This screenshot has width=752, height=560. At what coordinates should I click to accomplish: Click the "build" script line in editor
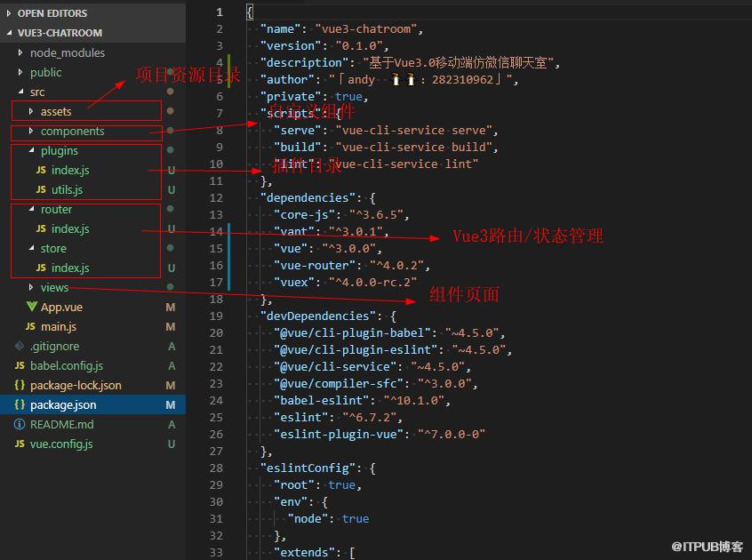[386, 147]
